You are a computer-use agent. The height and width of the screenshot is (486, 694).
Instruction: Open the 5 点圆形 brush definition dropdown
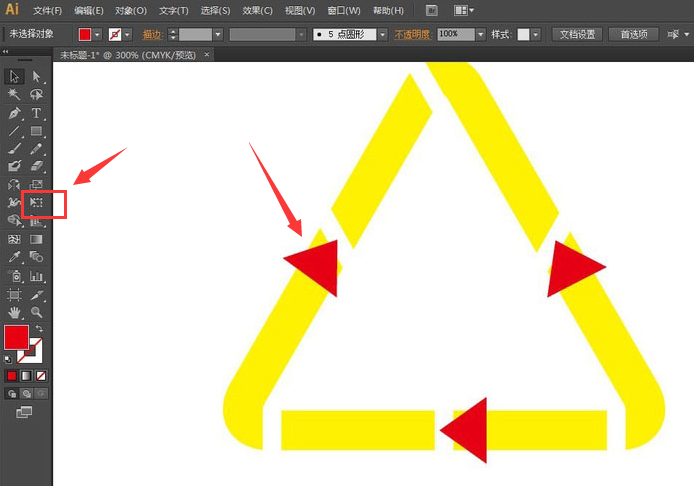coord(383,35)
